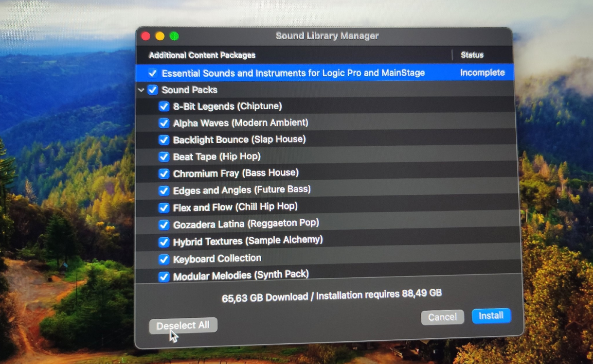Viewport: 593px width, 364px height.
Task: Select the Beat Tape (Hip Hop) label
Action: point(216,156)
